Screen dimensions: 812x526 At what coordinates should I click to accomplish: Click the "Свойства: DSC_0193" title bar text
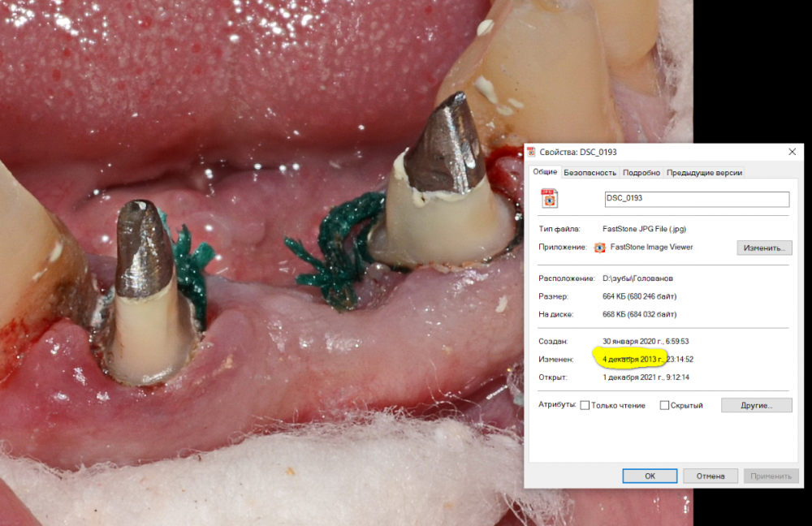578,152
